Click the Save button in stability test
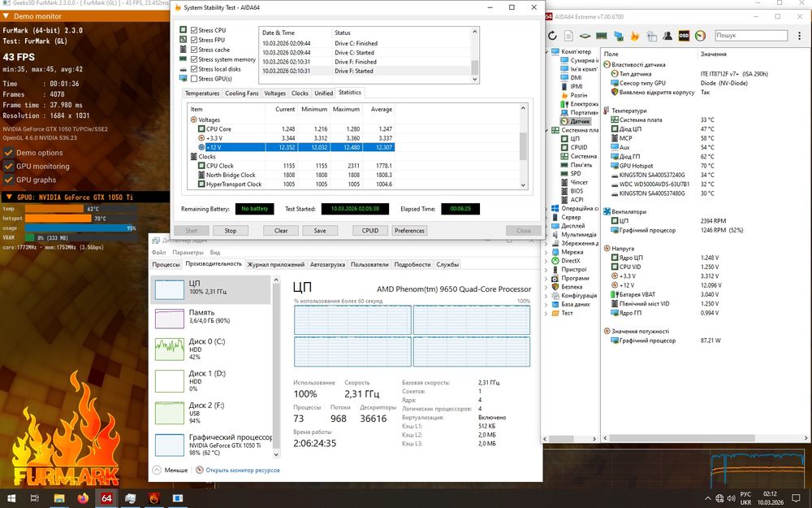Screen dimensions: 812x508 tap(320, 231)
